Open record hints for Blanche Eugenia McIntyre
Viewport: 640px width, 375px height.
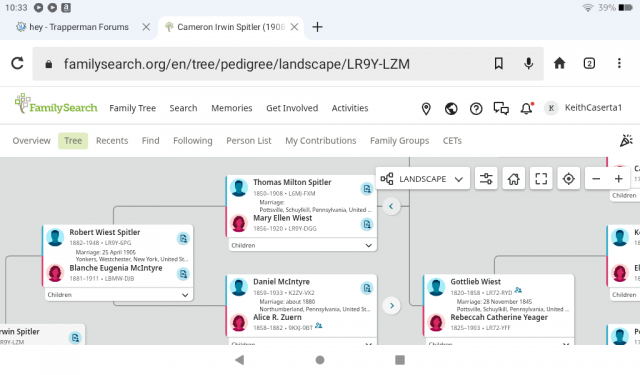click(183, 274)
